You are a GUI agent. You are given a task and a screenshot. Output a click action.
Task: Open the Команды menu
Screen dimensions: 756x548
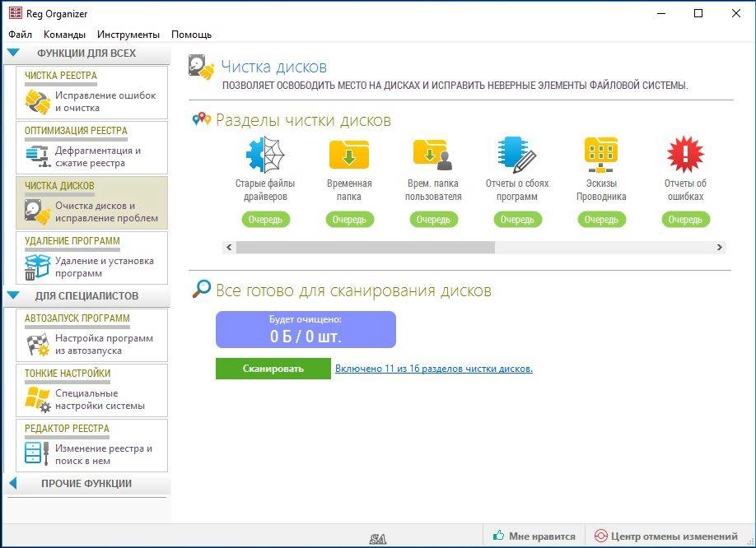tap(64, 35)
